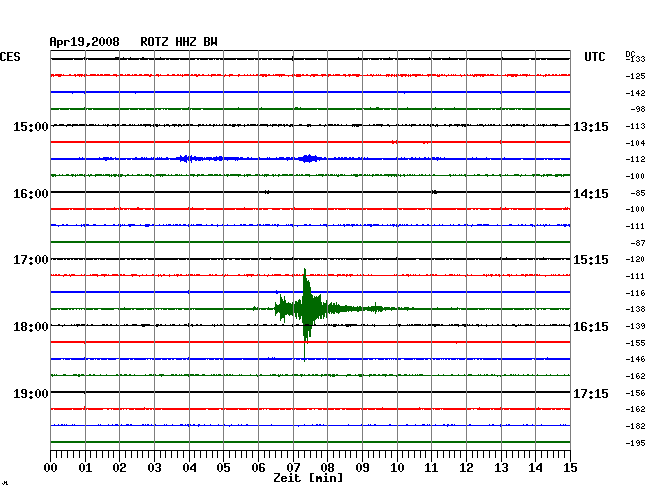
Task: Click the DC offset value -125
Action: point(635,76)
